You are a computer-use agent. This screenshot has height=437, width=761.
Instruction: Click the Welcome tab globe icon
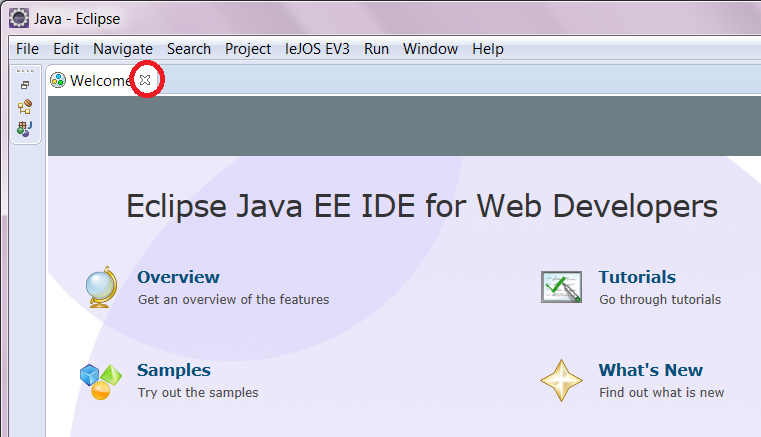pos(58,80)
